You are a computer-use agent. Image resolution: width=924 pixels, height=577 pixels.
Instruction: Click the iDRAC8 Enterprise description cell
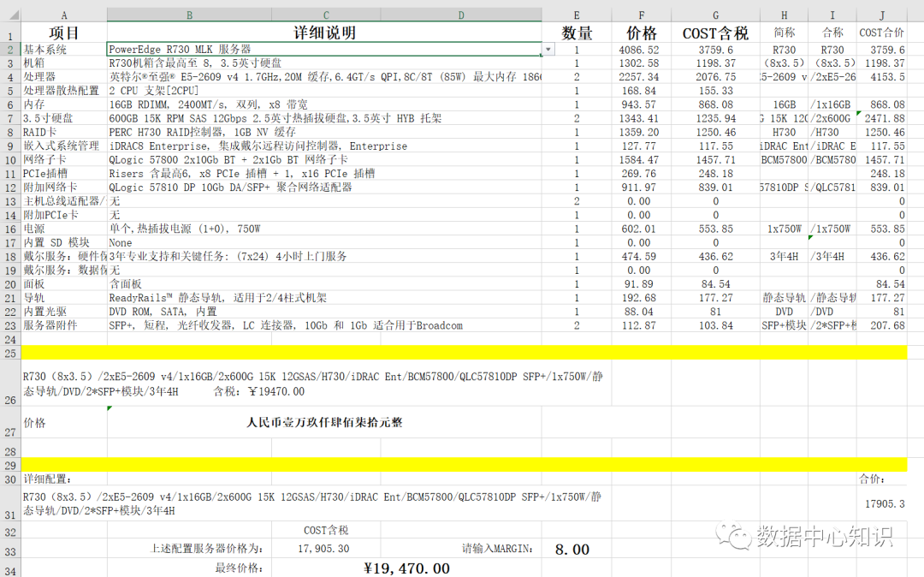coord(324,146)
